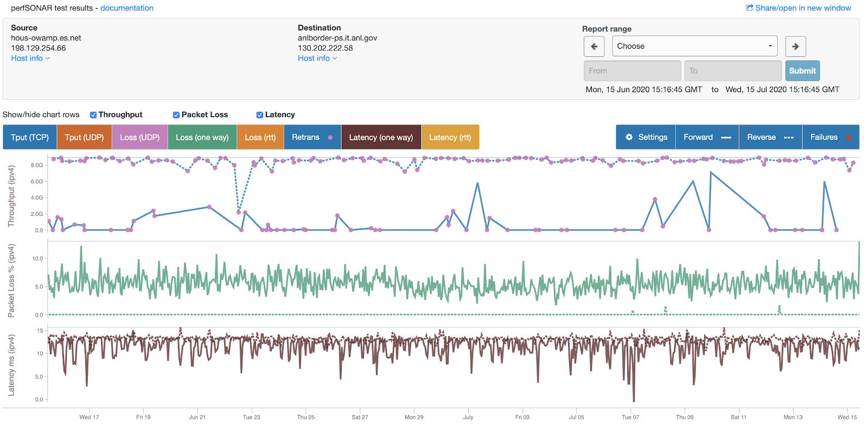Toggle Forward solid line legend
868x429 pixels.
pos(707,137)
